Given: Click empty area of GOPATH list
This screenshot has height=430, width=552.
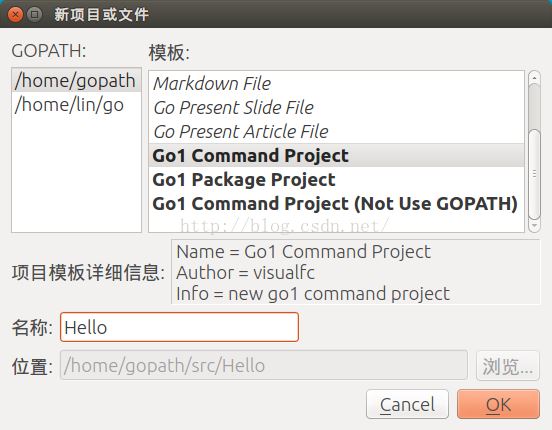Looking at the screenshot, I should click(76, 173).
